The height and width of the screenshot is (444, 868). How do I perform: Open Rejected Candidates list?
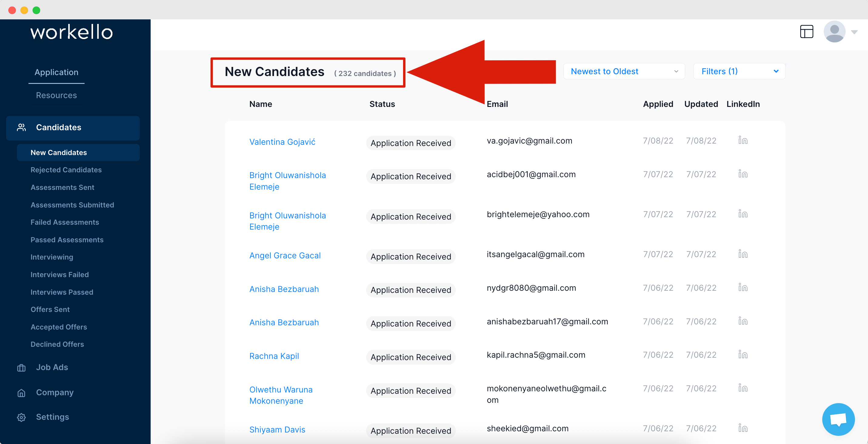[x=66, y=170]
